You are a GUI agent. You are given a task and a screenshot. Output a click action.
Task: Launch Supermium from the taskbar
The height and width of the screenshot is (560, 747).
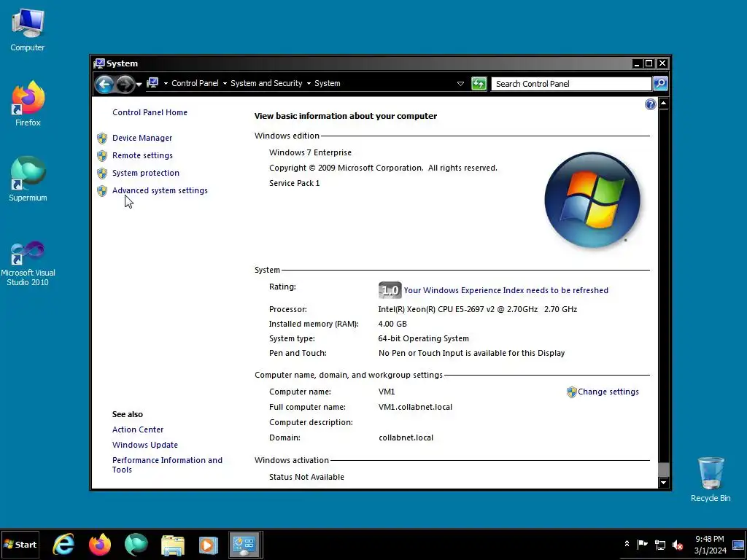click(136, 544)
